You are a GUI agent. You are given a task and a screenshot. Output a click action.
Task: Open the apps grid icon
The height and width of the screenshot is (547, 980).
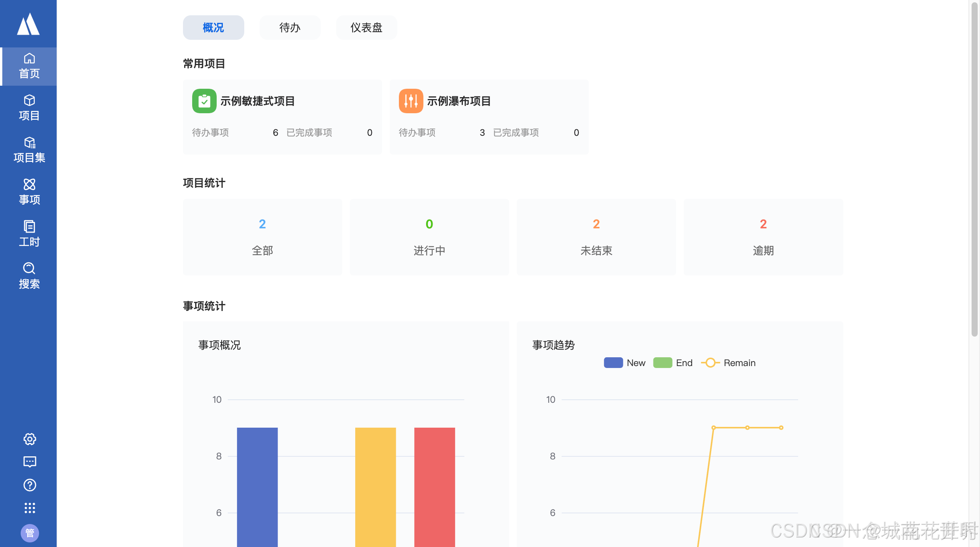coord(29,508)
